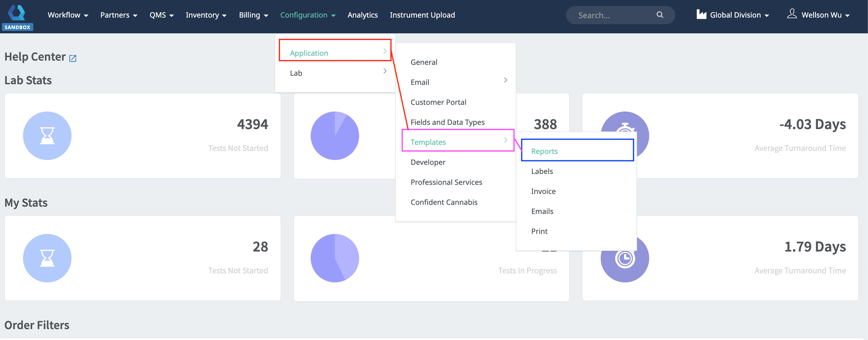Select Reports under Templates
868x340 pixels.
click(x=544, y=151)
